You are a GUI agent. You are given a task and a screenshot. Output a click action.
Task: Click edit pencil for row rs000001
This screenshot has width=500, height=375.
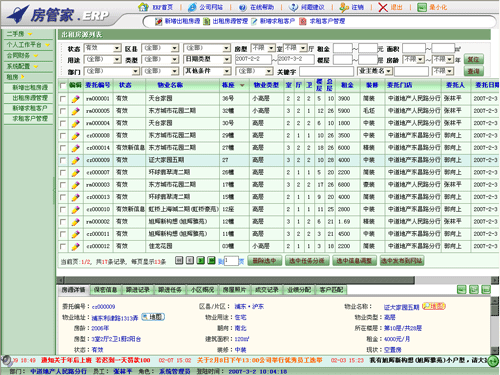click(x=76, y=99)
